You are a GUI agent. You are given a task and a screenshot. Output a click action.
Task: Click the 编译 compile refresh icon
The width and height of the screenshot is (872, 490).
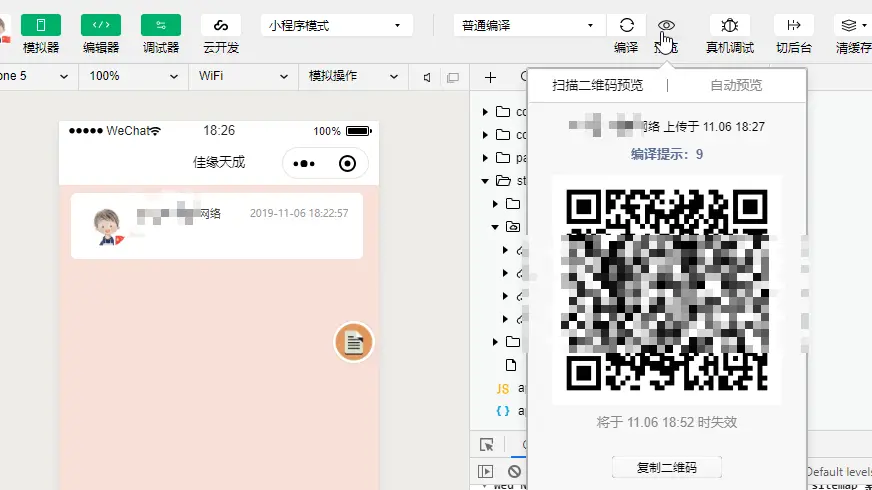[627, 25]
